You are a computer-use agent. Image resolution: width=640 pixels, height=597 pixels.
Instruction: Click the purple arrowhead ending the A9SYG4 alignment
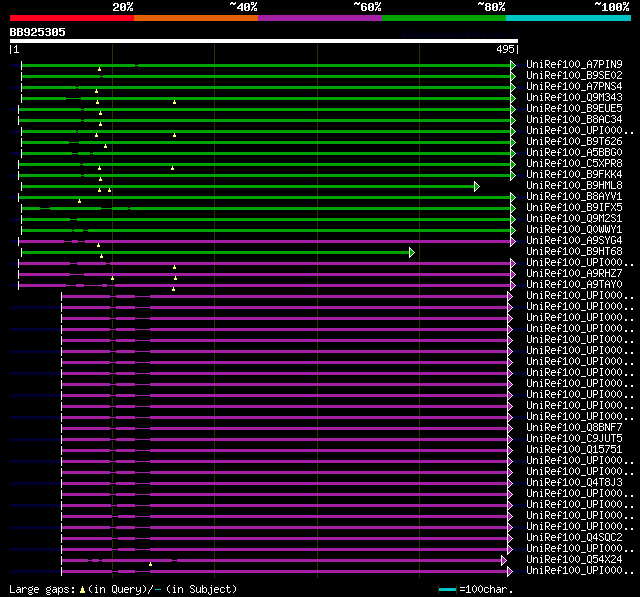[513, 242]
